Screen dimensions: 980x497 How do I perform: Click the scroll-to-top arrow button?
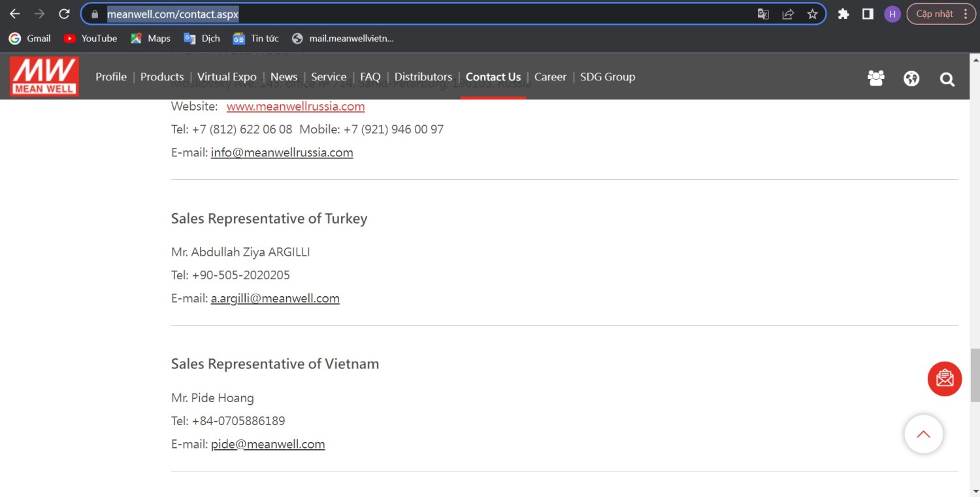click(x=924, y=434)
